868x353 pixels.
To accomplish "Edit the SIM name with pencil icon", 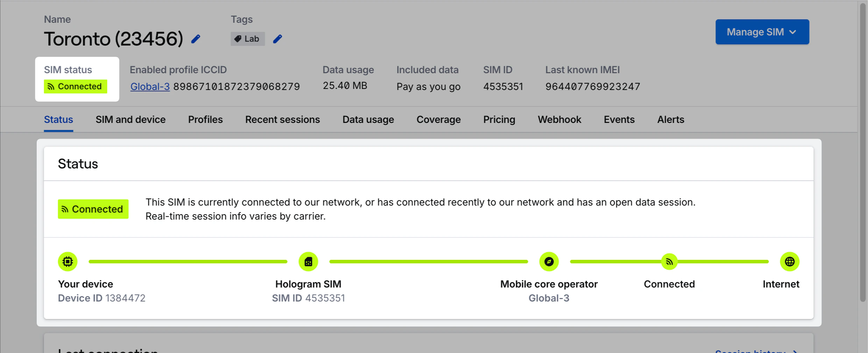I will [196, 39].
